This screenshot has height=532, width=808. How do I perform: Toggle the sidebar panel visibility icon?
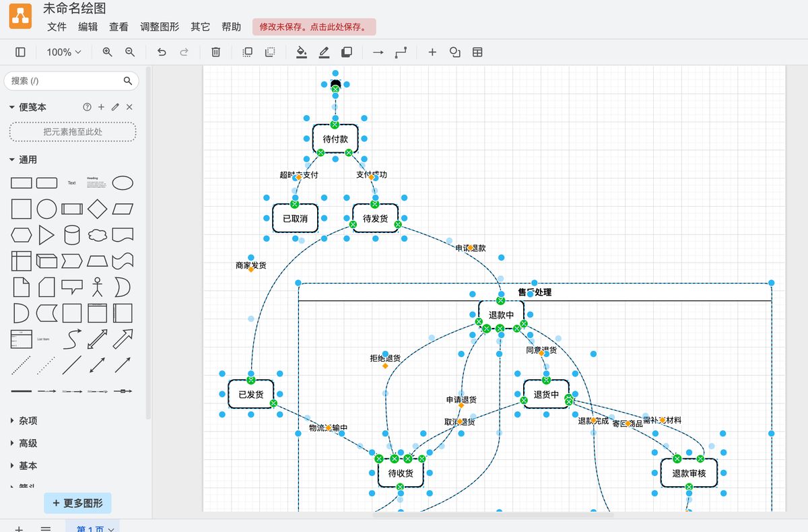[20, 52]
